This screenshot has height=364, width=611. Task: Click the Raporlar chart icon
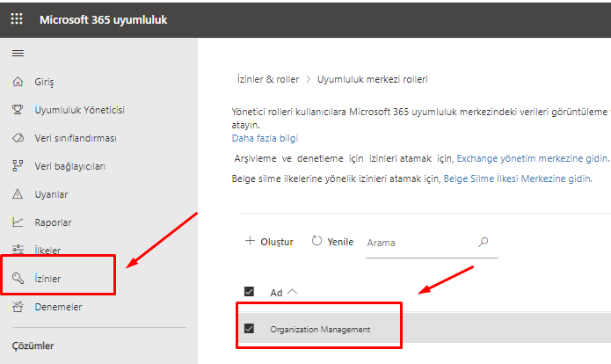point(18,222)
